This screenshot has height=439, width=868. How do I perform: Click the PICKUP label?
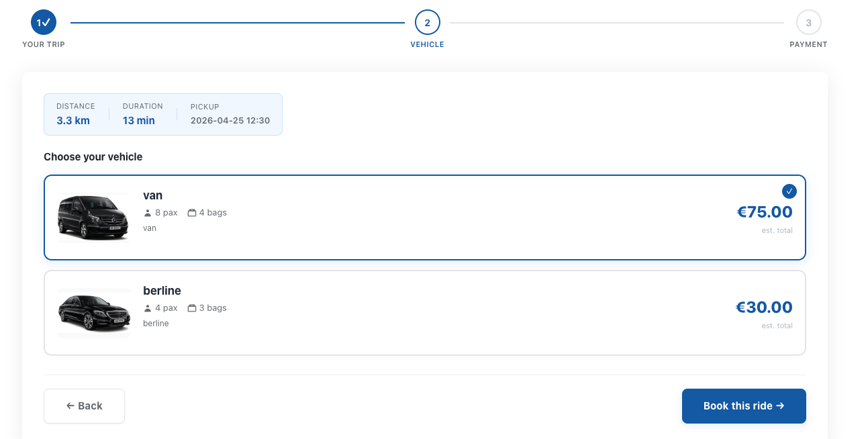tap(205, 106)
